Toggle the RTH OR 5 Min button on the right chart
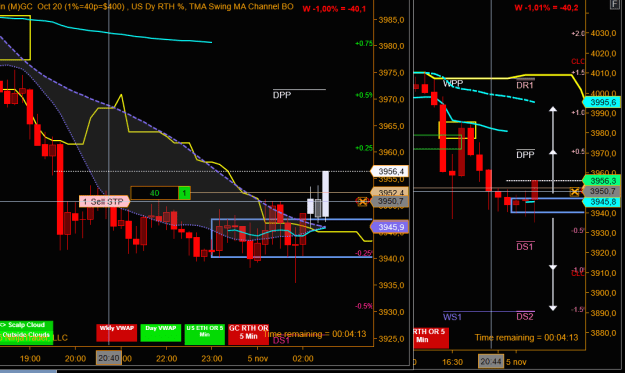The height and width of the screenshot is (373, 625). pyautogui.click(x=431, y=338)
